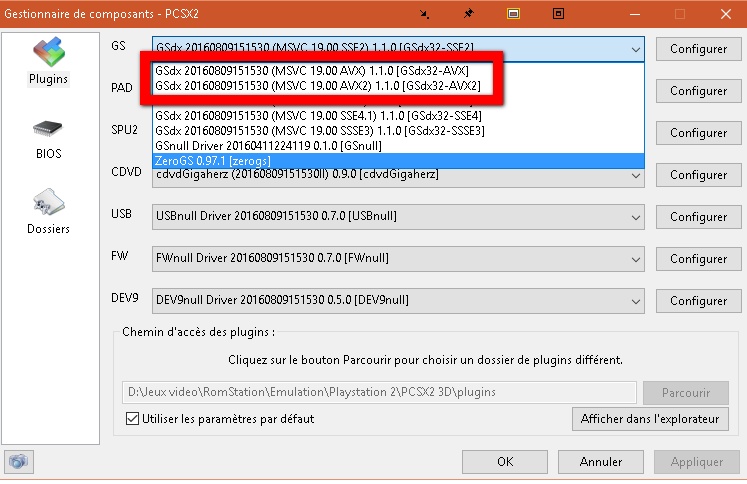This screenshot has width=747, height=484.
Task: Select GSdx AVX2 plugin option
Action: (x=398, y=86)
